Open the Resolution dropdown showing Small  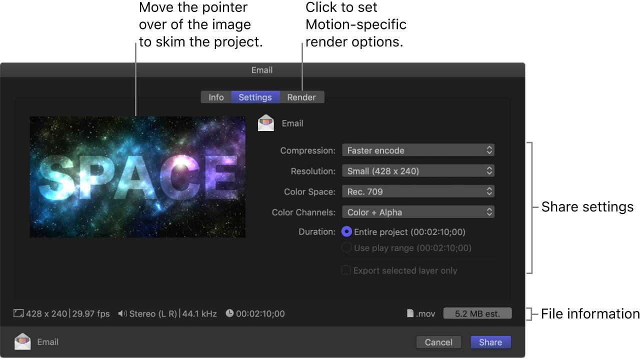418,170
